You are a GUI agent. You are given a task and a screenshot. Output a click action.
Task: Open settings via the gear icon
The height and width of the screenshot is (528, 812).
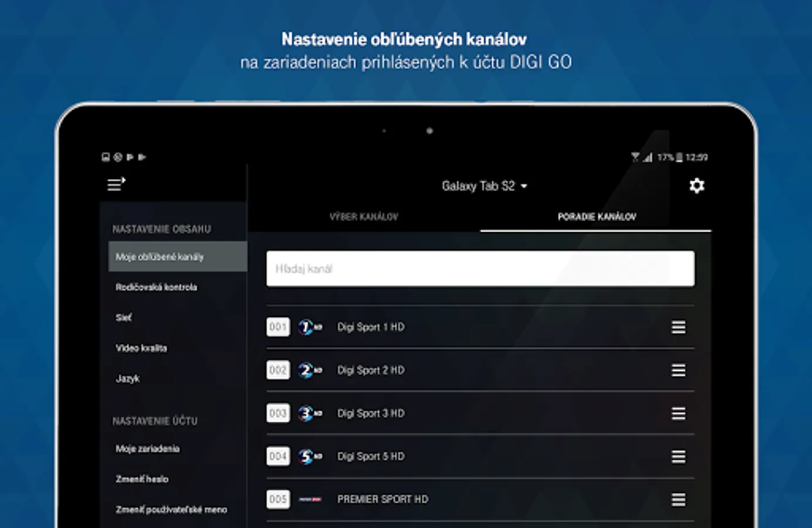[x=696, y=186]
